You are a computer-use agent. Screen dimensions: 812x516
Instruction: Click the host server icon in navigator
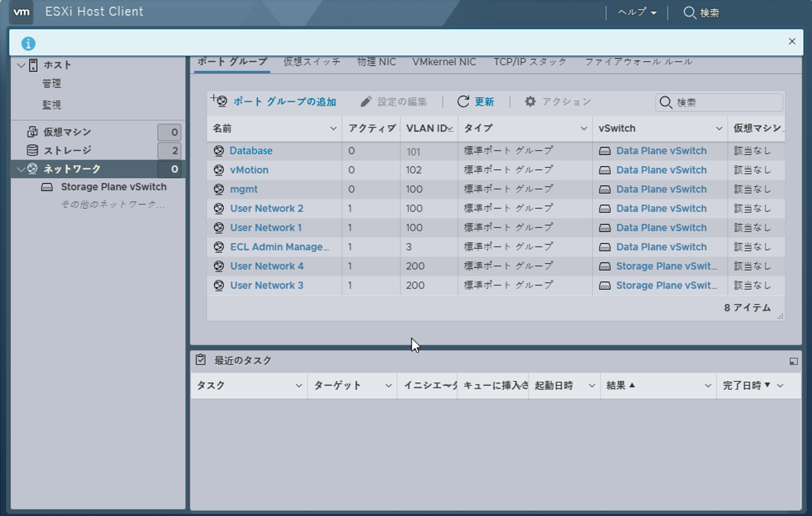(33, 65)
